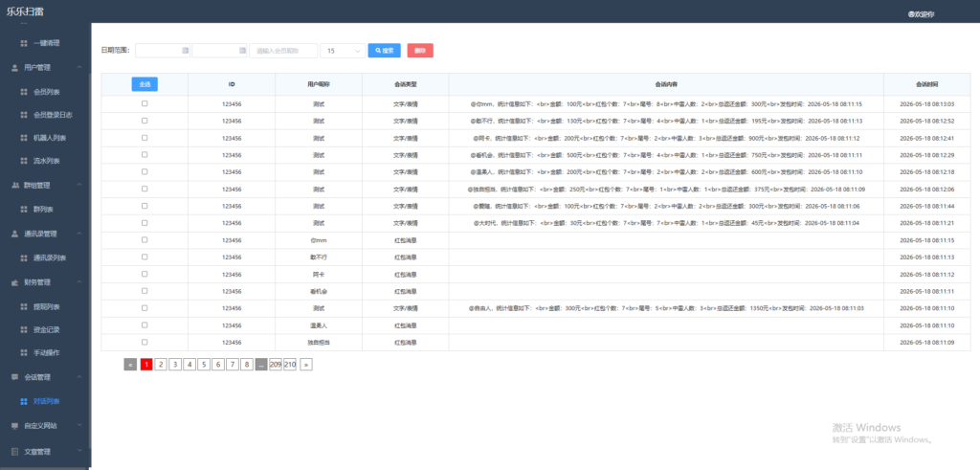Click the person icon of 用户管理
980x470 pixels.
15,68
